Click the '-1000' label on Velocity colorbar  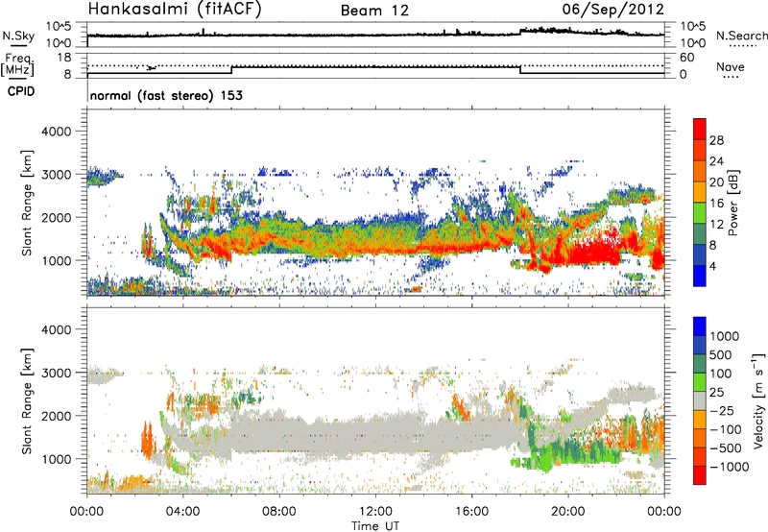click(x=730, y=467)
